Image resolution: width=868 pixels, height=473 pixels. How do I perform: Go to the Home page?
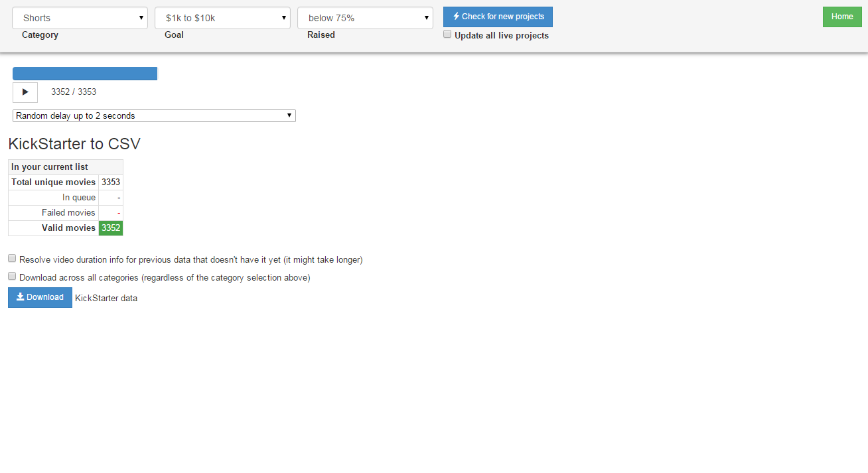841,17
